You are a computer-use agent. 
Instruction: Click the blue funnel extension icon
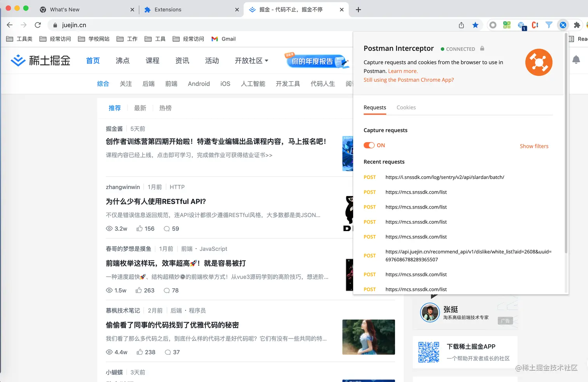pos(549,25)
